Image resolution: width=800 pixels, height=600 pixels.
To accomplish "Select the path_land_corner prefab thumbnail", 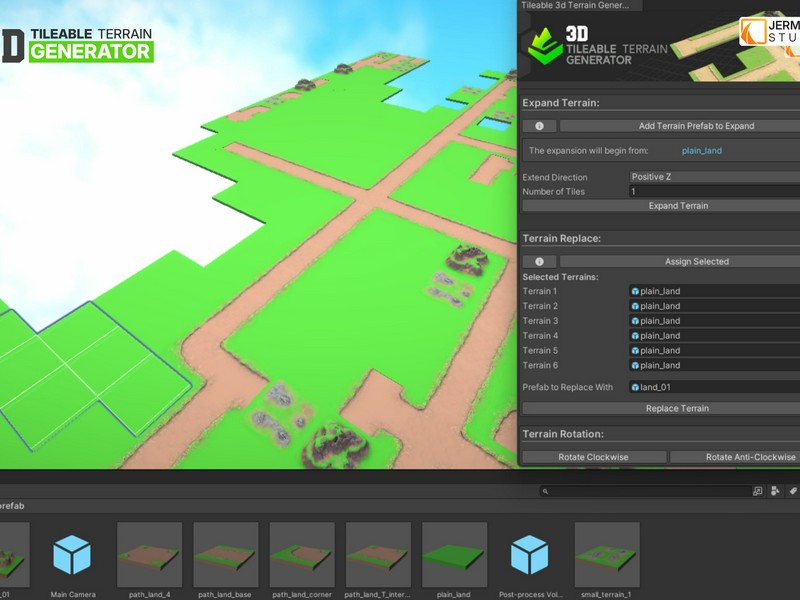I will tap(302, 555).
